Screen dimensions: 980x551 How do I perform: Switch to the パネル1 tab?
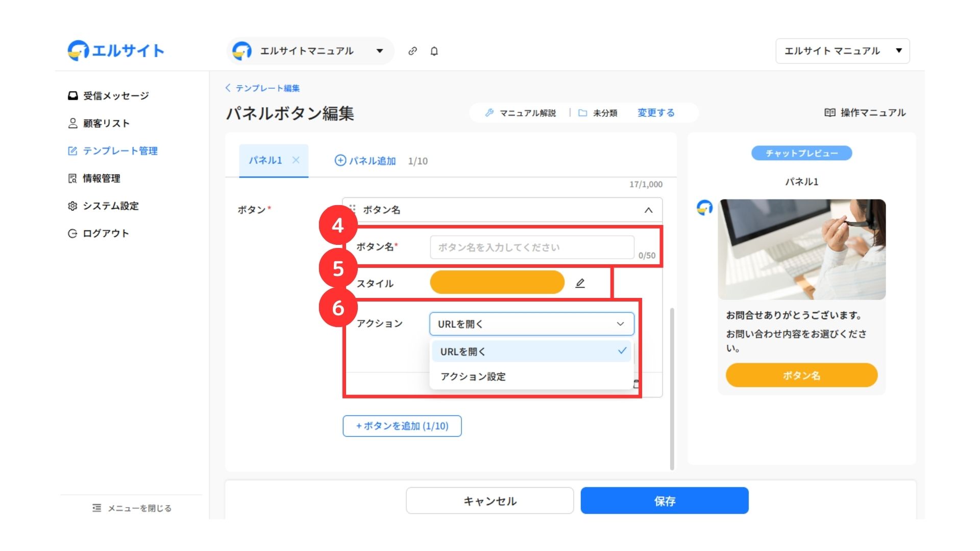coord(265,160)
